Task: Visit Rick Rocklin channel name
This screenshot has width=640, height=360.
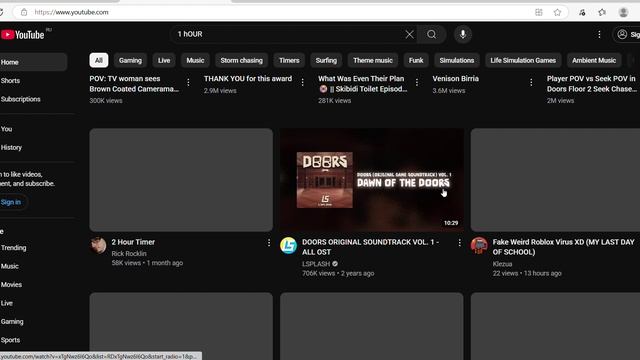Action: click(x=129, y=253)
